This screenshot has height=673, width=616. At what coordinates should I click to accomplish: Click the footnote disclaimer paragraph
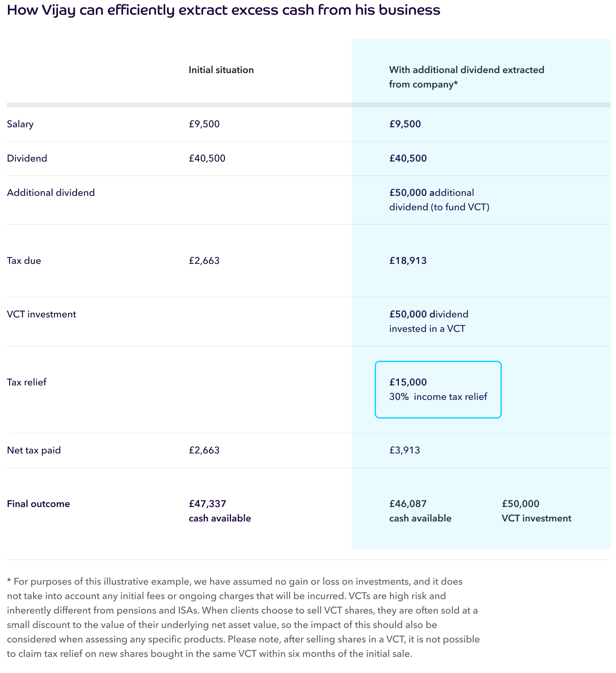(x=243, y=618)
